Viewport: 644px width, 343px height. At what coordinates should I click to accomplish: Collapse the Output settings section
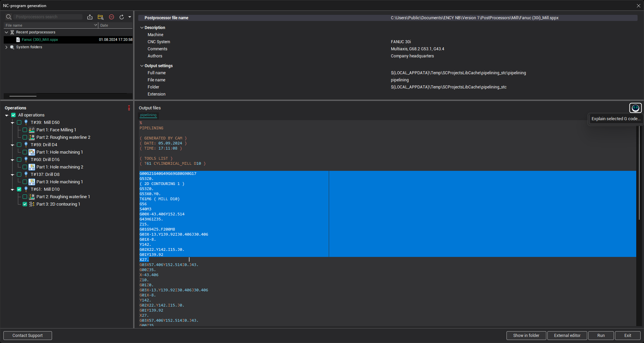tap(142, 65)
